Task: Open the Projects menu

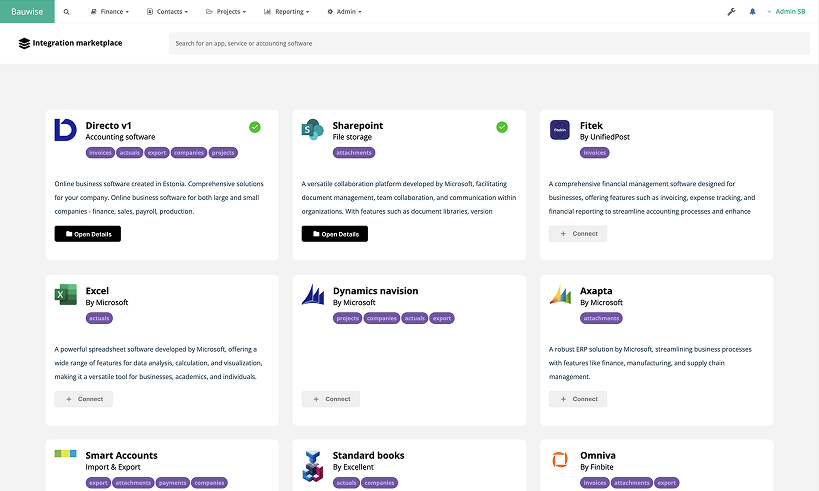Action: point(227,12)
